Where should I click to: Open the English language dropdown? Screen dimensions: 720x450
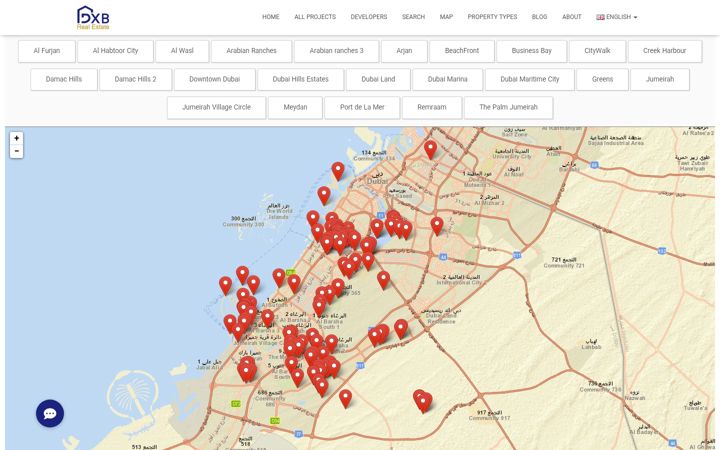point(617,17)
